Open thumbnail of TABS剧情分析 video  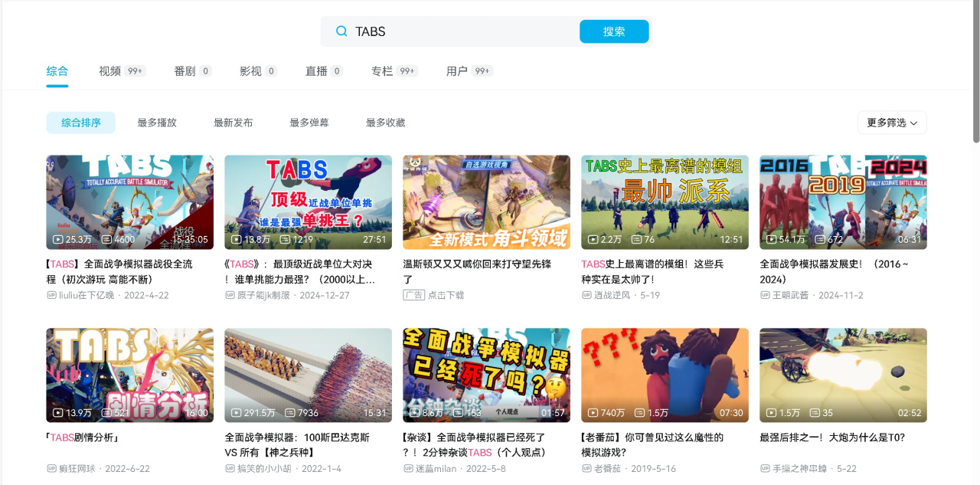(130, 375)
